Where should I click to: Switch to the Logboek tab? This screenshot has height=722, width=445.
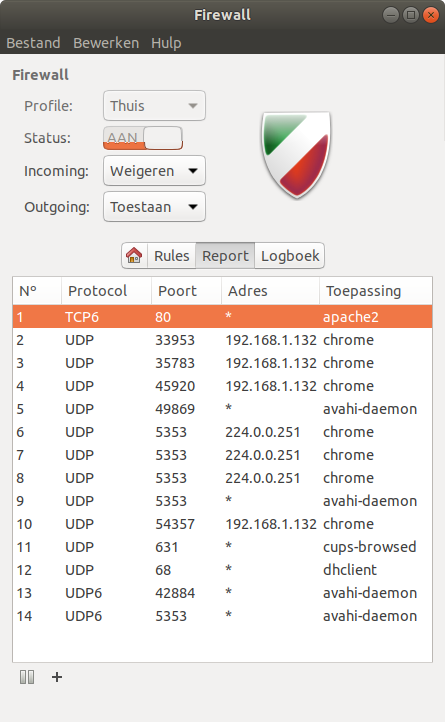tap(290, 256)
